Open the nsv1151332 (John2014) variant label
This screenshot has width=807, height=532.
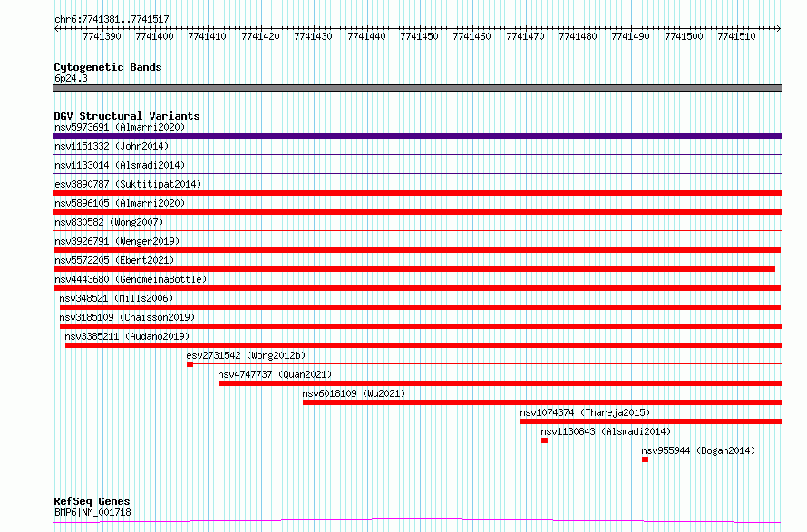[x=112, y=146]
